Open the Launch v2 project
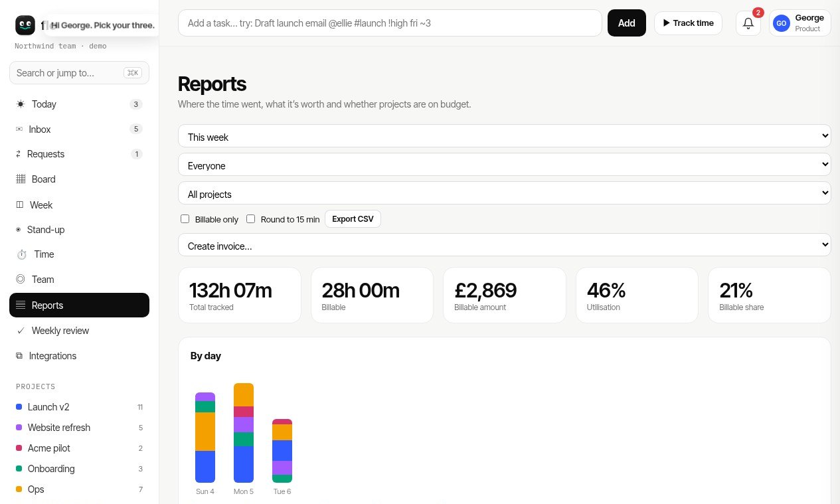The height and width of the screenshot is (504, 840). [79, 407]
